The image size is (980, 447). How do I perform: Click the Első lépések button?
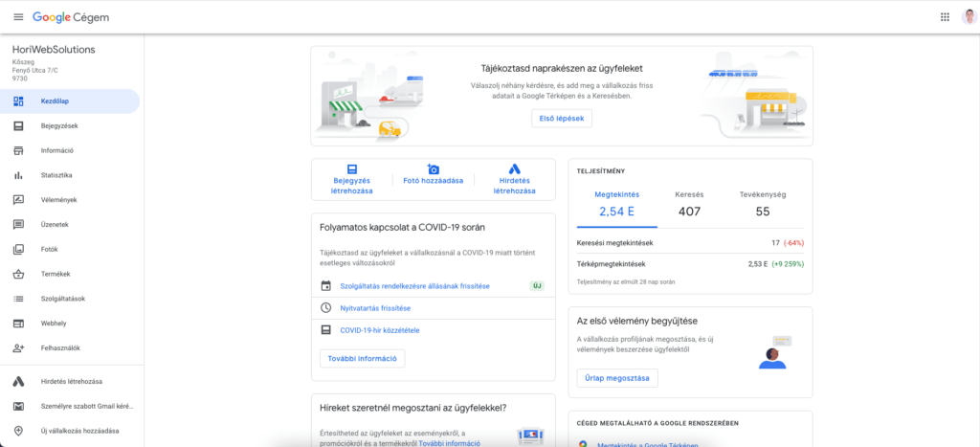[x=562, y=118]
